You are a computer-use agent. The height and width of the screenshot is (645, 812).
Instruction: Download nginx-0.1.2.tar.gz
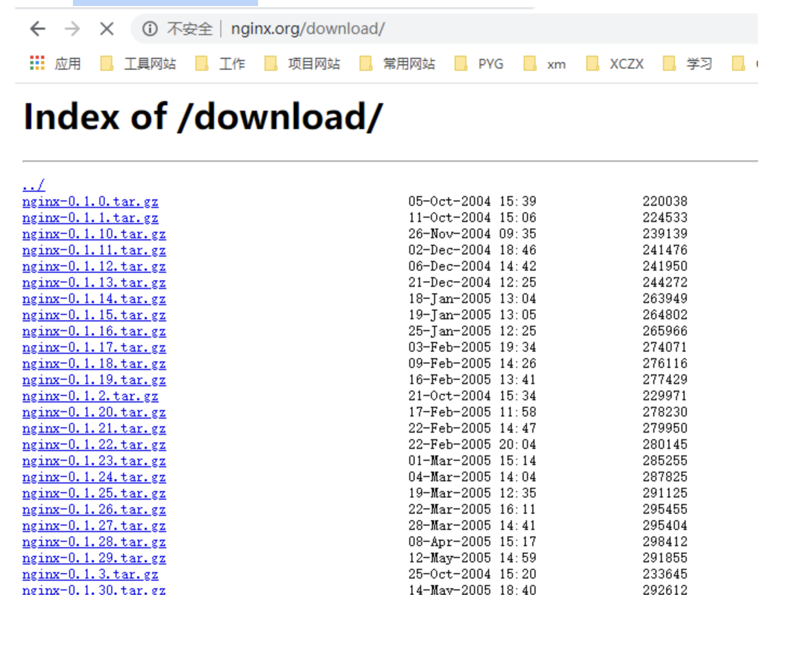pos(90,396)
